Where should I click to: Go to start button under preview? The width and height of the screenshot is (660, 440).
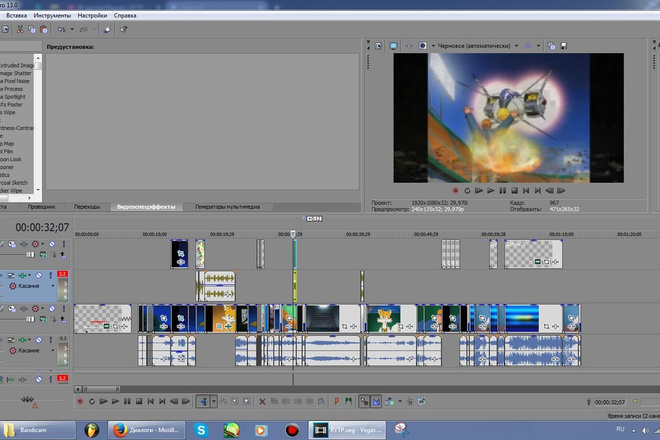point(526,191)
